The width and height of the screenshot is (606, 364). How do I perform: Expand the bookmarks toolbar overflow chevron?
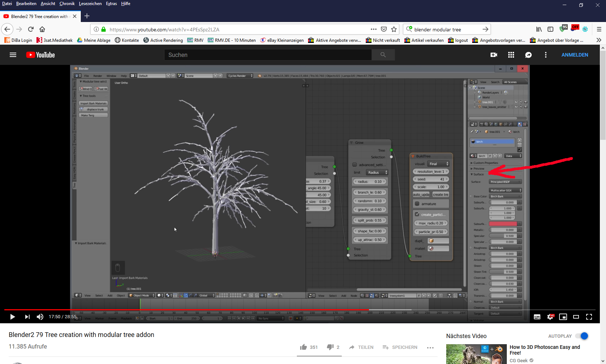pos(599,40)
